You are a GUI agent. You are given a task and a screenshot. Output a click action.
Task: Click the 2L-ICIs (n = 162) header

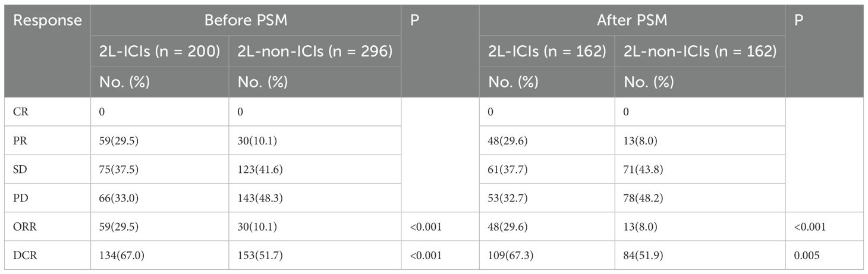click(547, 52)
